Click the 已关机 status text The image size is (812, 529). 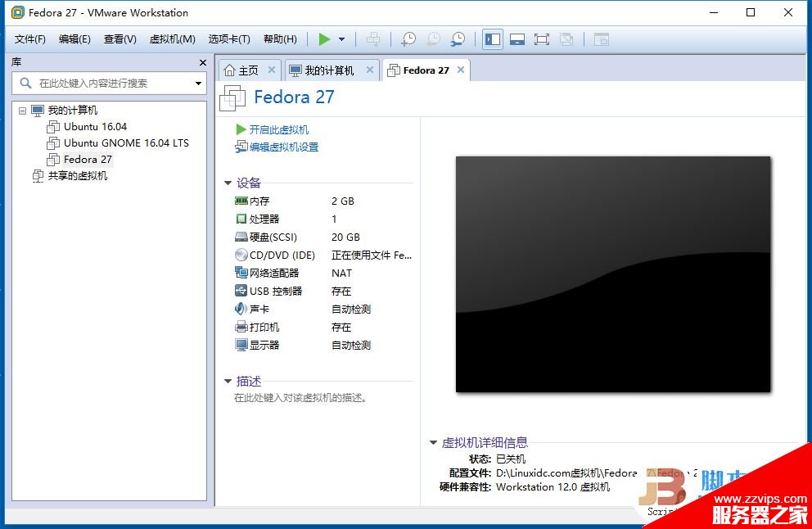(x=511, y=459)
